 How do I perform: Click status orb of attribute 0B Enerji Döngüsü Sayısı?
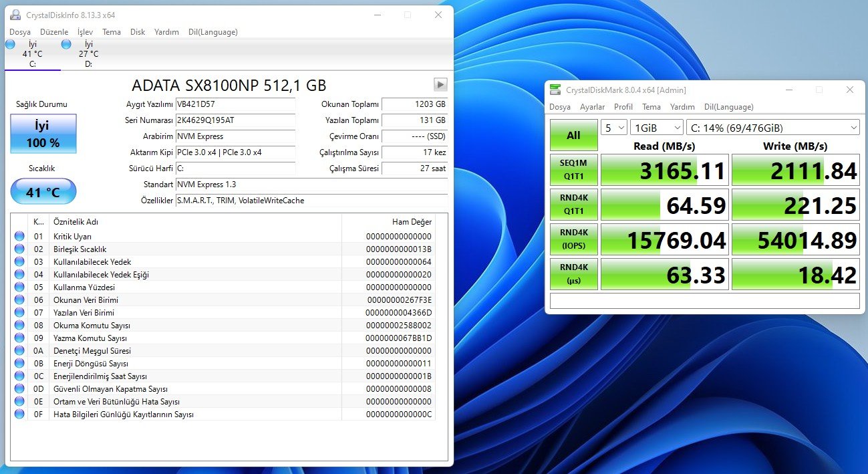coord(19,363)
